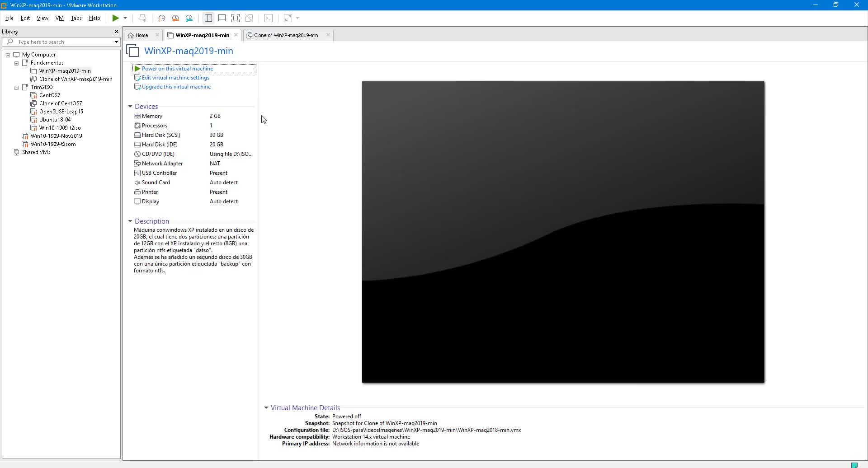
Task: Select the Sound Card device
Action: click(193, 183)
